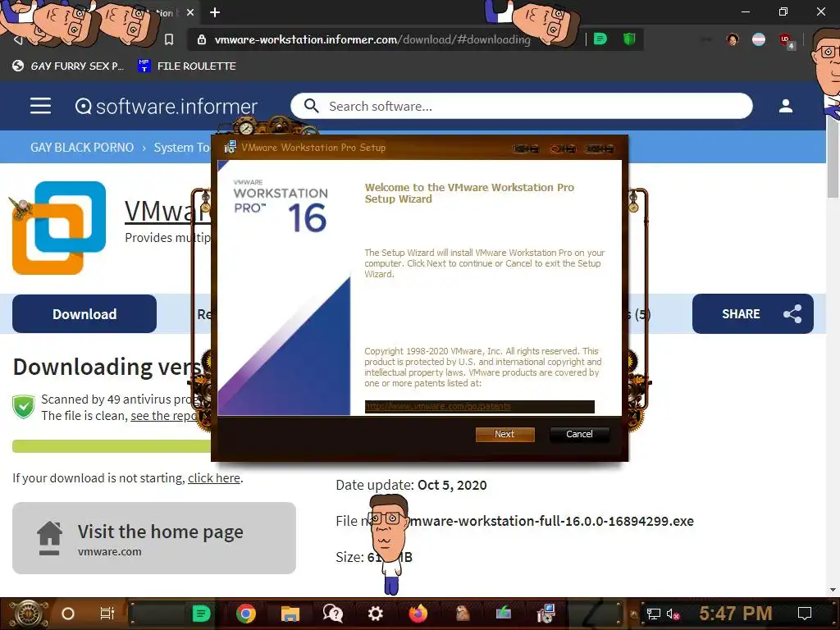The image size is (840, 630).
Task: Click the green antivirus shield checkmark
Action: [24, 407]
